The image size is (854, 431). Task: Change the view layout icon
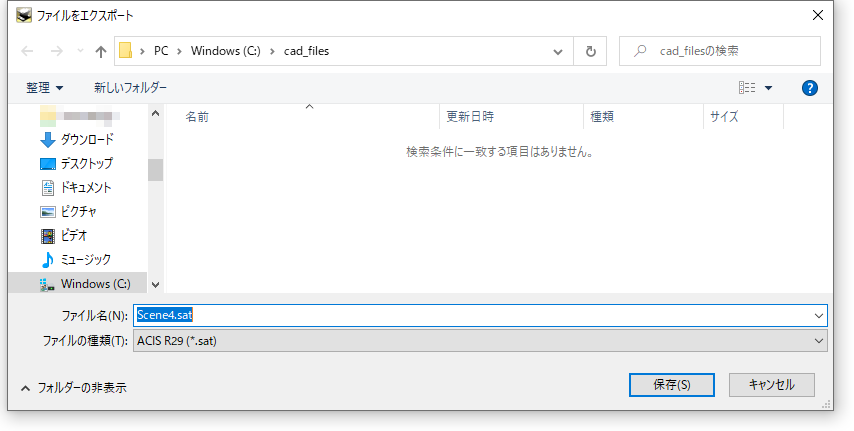tap(747, 88)
